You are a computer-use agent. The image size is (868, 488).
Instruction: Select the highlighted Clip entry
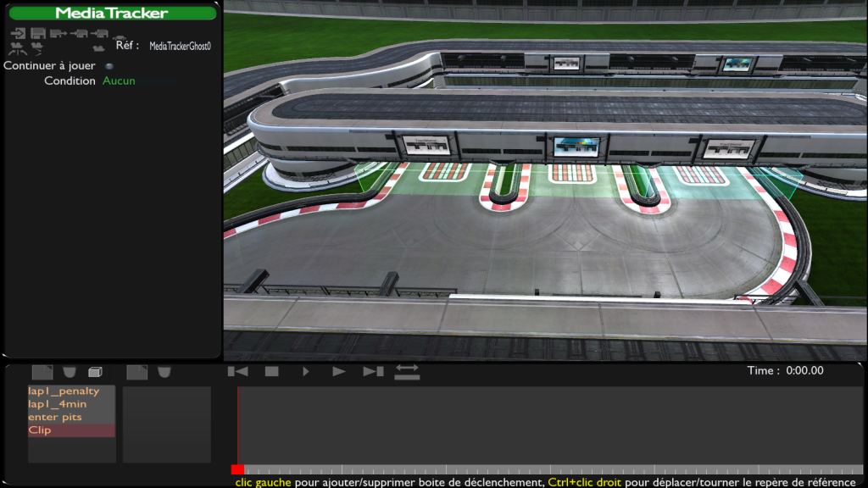[71, 430]
